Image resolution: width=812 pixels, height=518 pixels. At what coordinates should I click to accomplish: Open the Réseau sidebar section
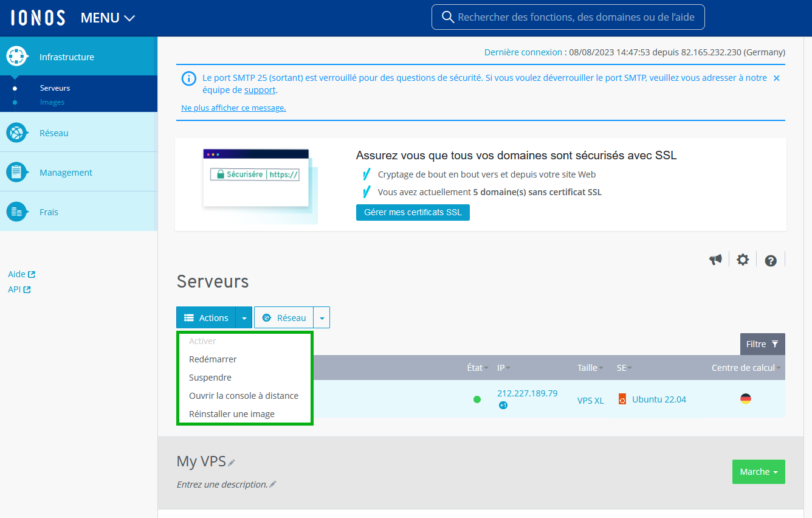tap(78, 133)
